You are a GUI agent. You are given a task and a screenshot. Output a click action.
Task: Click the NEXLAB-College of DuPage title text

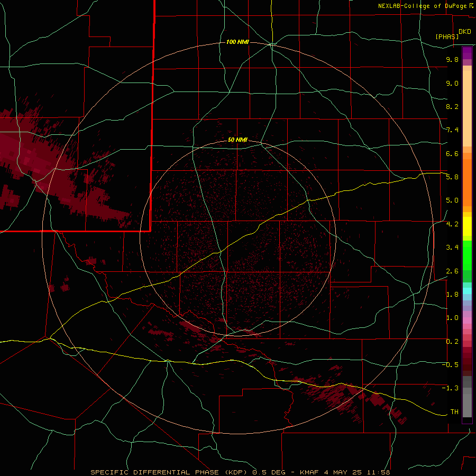coord(423,6)
